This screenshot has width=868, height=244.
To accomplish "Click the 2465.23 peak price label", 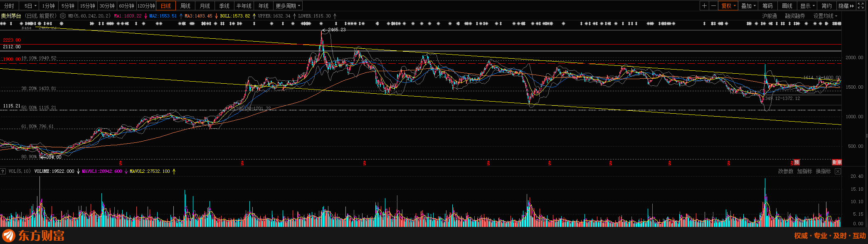I will coord(337,30).
